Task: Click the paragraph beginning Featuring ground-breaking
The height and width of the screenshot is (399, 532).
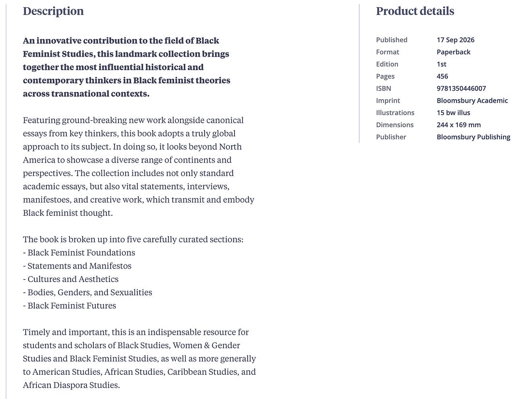Action: (138, 166)
